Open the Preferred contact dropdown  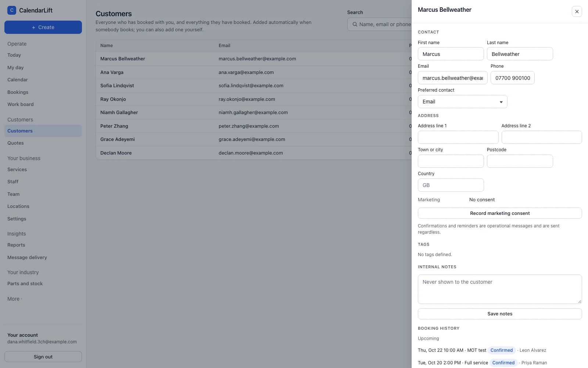[x=462, y=102]
